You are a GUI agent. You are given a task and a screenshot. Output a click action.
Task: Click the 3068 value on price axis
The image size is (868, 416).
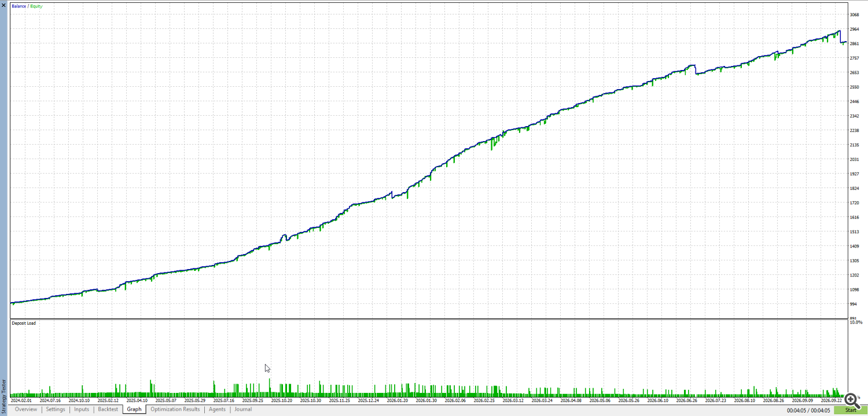coord(854,15)
